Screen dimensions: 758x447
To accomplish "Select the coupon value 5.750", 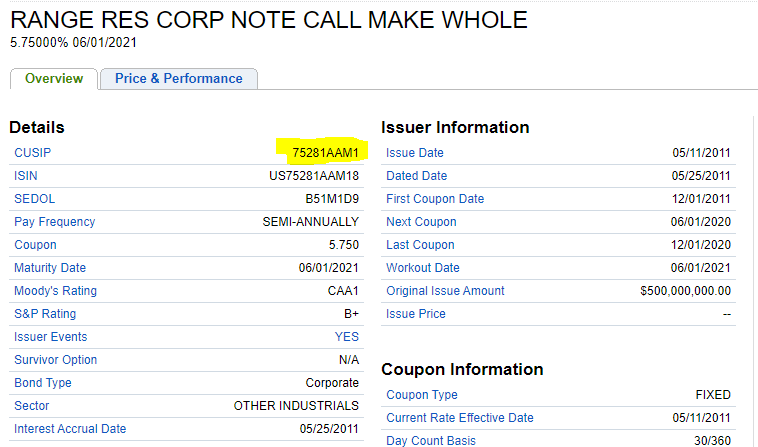I will coord(344,245).
